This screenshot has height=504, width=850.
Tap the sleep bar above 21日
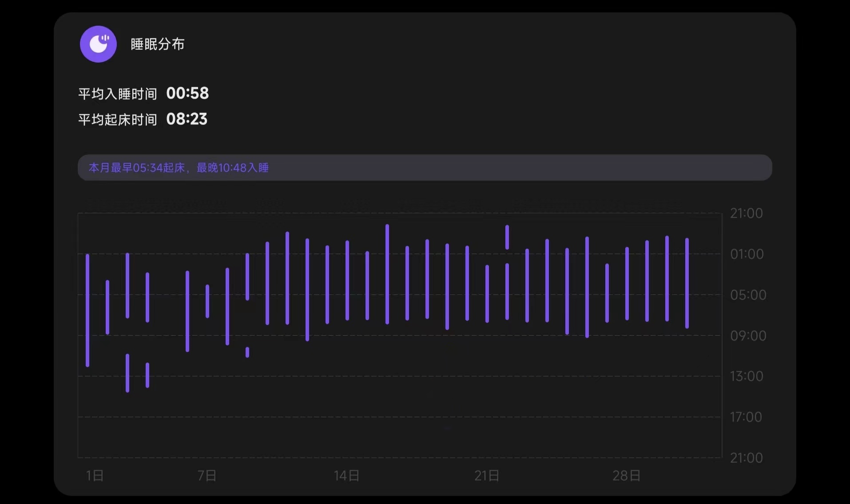(x=487, y=294)
